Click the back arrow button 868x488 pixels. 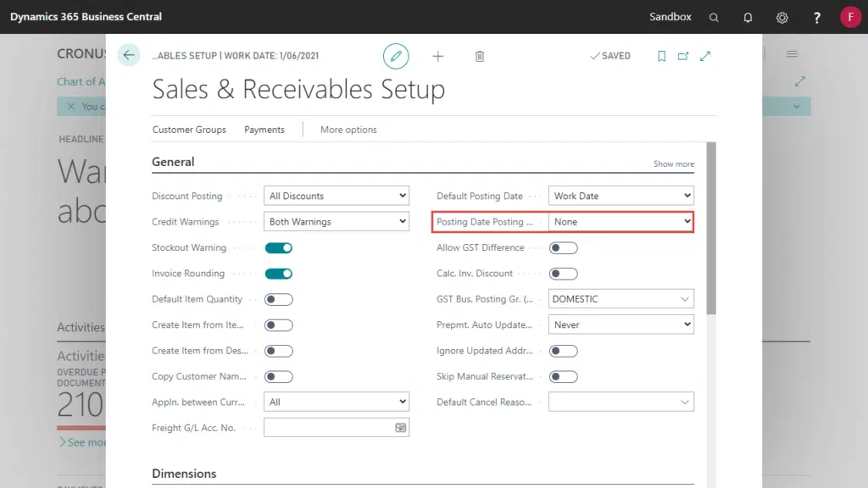129,56
